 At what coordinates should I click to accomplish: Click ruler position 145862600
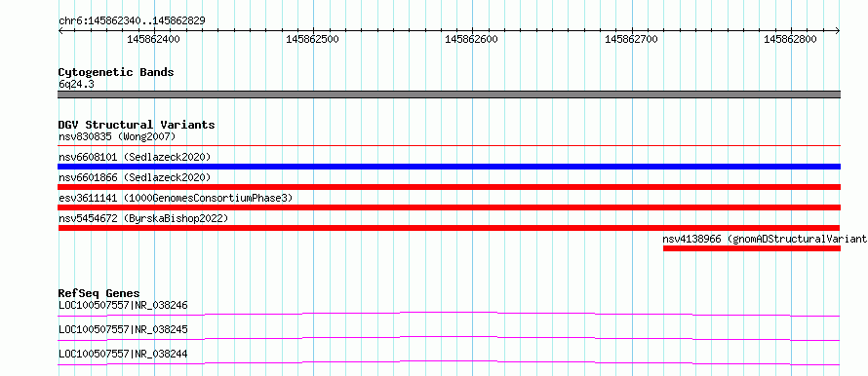472,39
